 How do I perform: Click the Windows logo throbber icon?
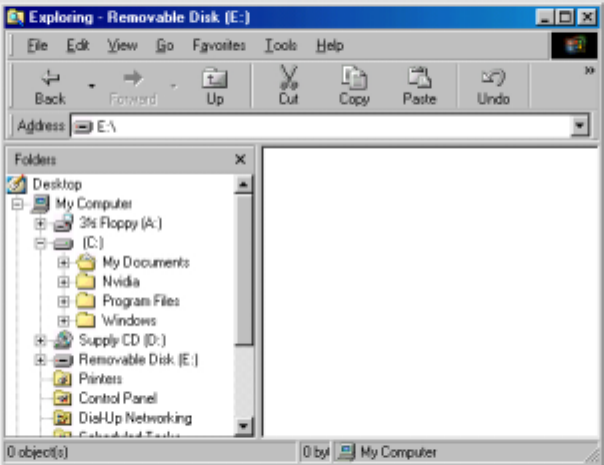pyautogui.click(x=574, y=45)
